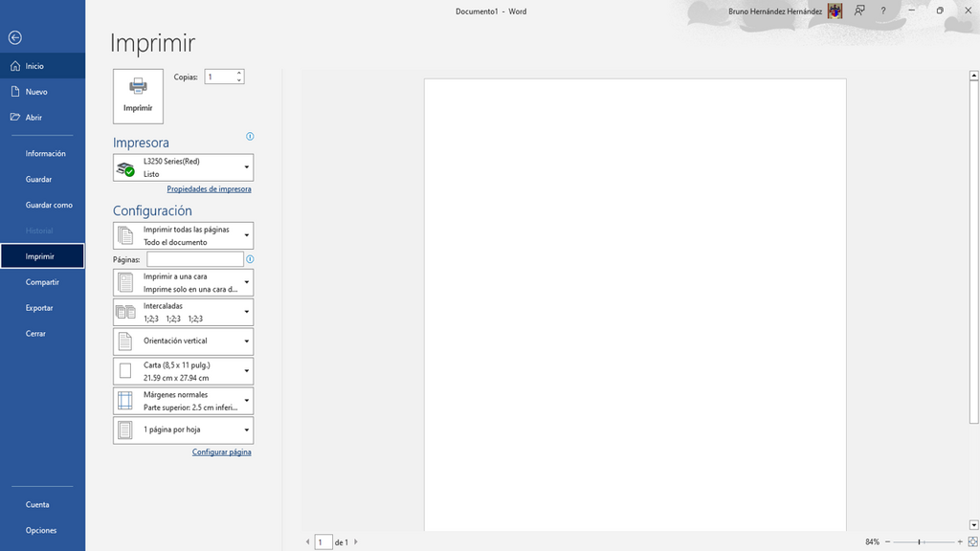
Task: Click the zoom slider at bottom right
Action: (x=924, y=541)
